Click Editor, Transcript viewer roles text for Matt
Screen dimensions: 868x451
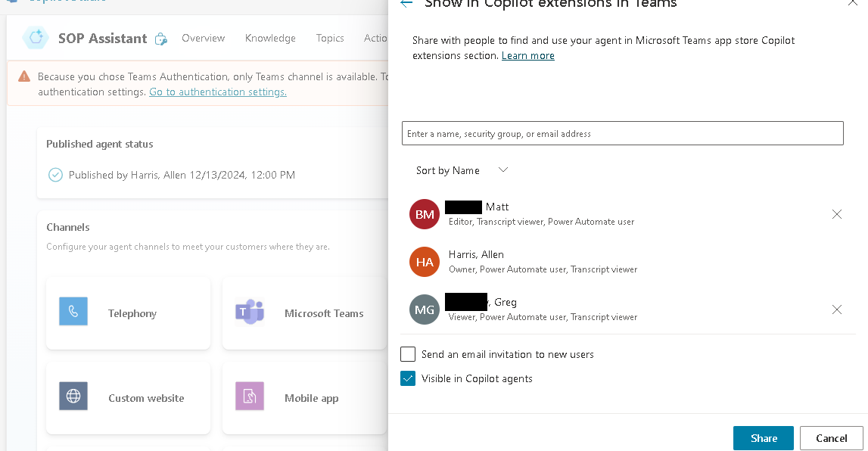[541, 222]
